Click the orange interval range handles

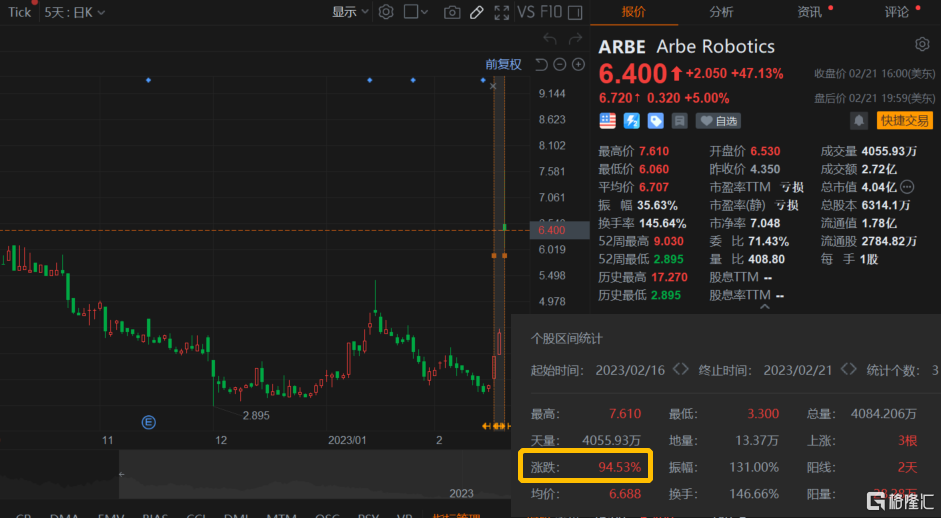tap(496, 426)
